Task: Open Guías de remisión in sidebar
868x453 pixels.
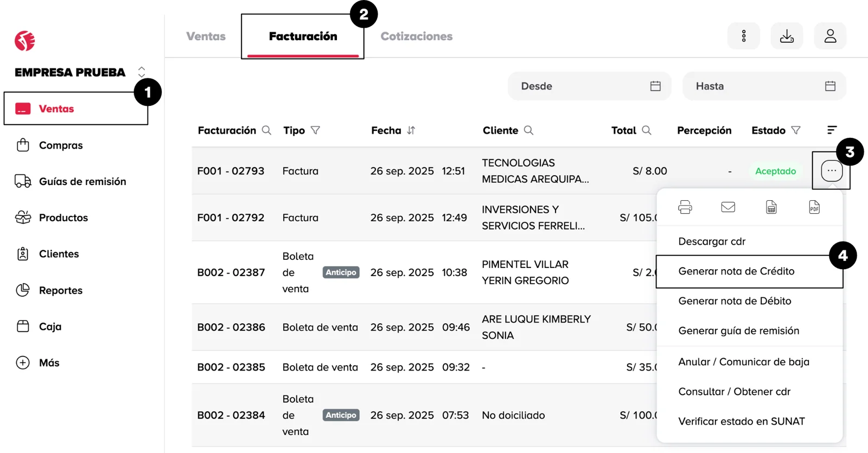Action: click(82, 182)
